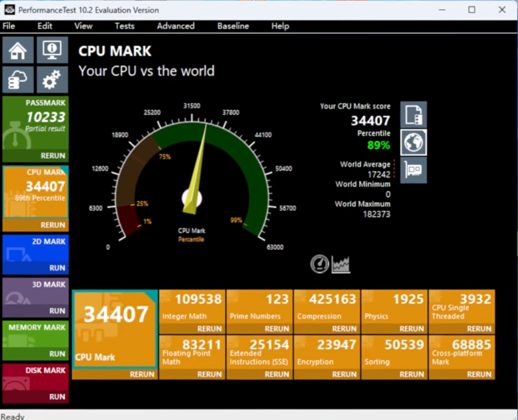Maximize the PerformanceTest window
This screenshot has width=518, height=420.
click(472, 10)
